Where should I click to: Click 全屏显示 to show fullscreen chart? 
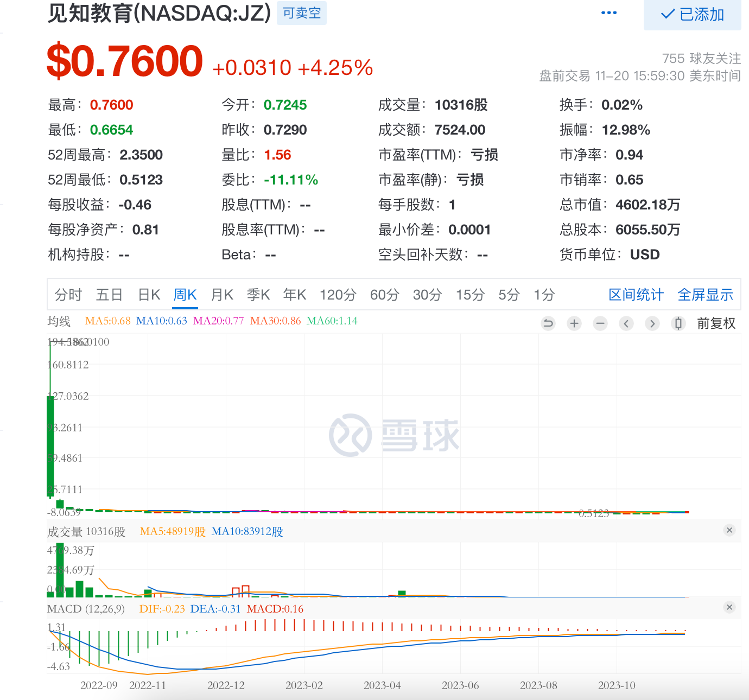coord(705,295)
